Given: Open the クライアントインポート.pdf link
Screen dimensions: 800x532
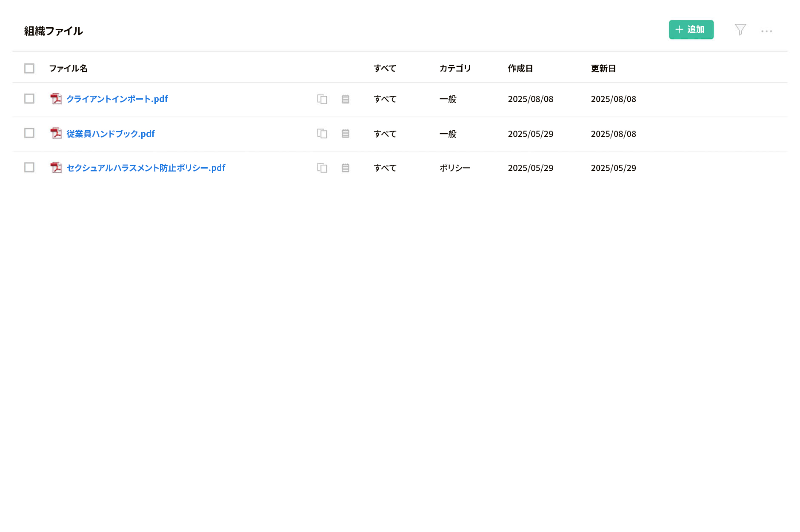Looking at the screenshot, I should (x=117, y=99).
